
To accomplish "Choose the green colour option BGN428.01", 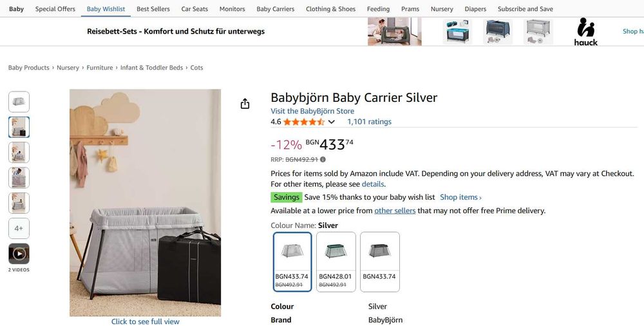I will point(336,261).
